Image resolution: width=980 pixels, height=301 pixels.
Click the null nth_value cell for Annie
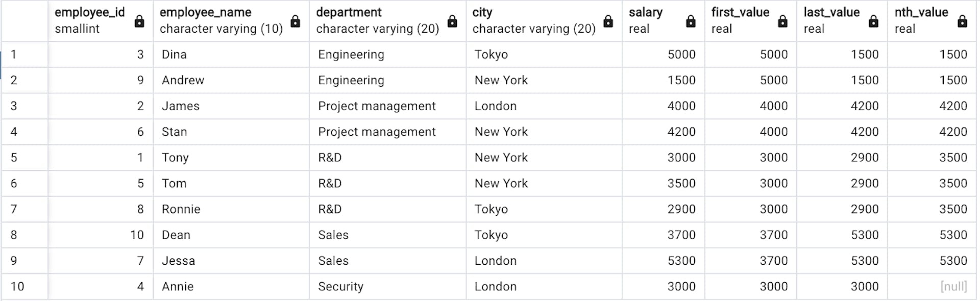point(932,287)
